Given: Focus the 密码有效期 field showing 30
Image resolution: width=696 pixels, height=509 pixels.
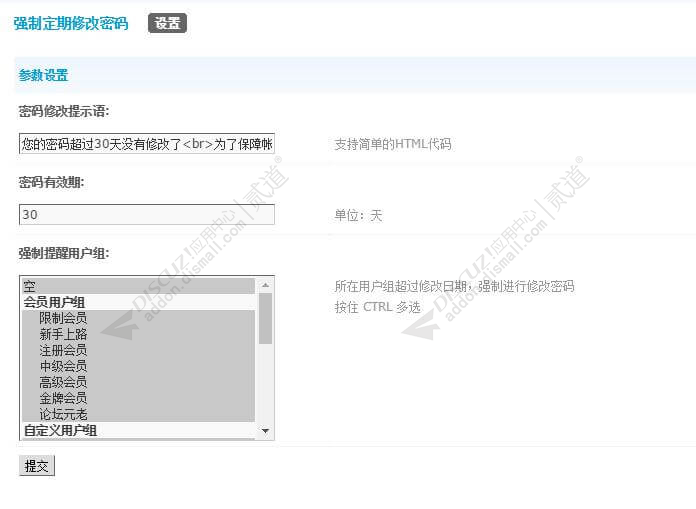Looking at the screenshot, I should tap(147, 215).
